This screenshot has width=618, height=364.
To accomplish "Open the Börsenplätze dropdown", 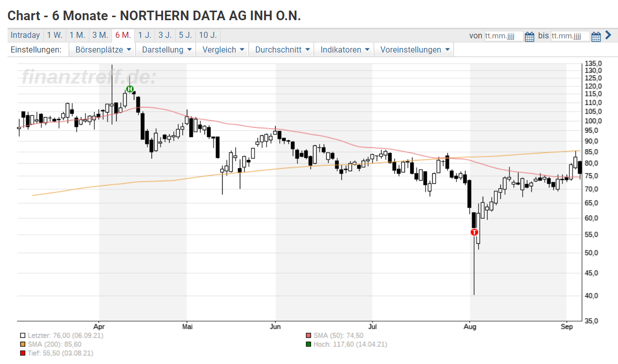I will (x=103, y=49).
